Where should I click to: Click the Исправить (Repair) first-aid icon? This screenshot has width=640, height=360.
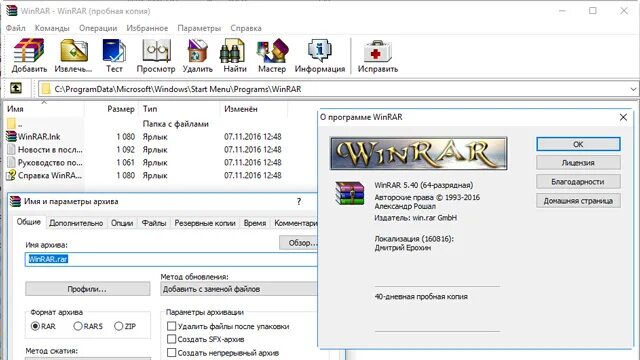pos(378,51)
